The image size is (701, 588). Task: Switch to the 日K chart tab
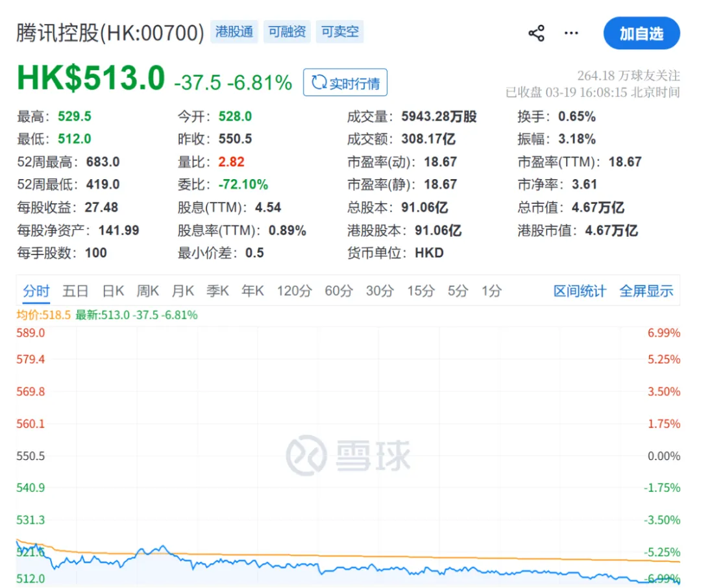tap(113, 291)
